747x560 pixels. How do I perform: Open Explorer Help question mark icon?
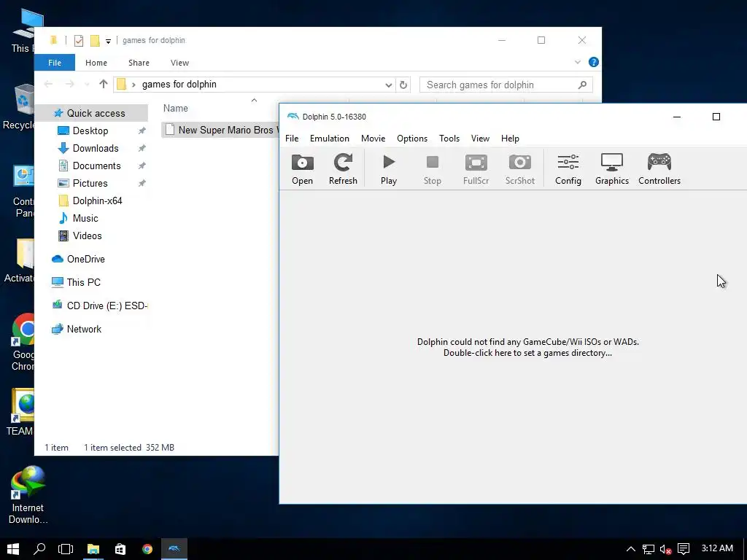pos(594,63)
